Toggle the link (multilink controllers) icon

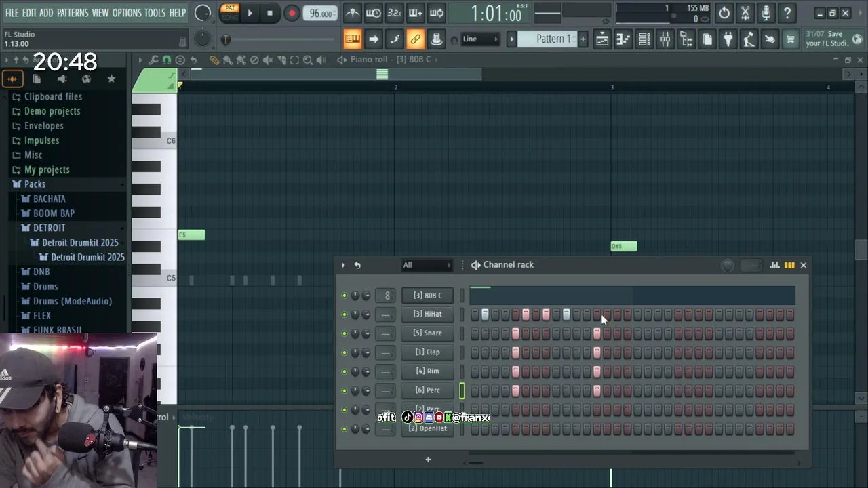(415, 39)
